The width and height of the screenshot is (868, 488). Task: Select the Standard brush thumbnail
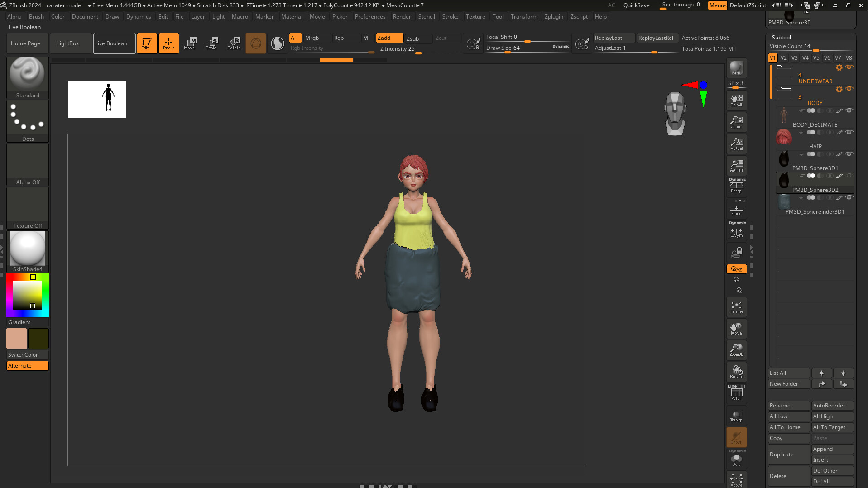pos(27,73)
